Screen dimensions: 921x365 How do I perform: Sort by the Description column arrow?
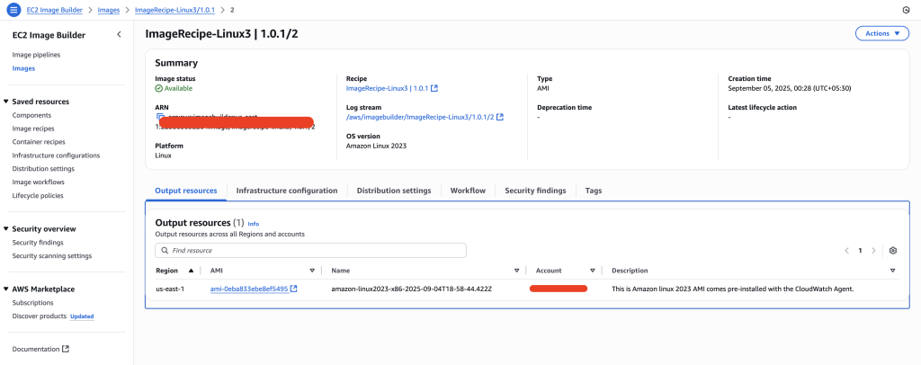(x=892, y=271)
